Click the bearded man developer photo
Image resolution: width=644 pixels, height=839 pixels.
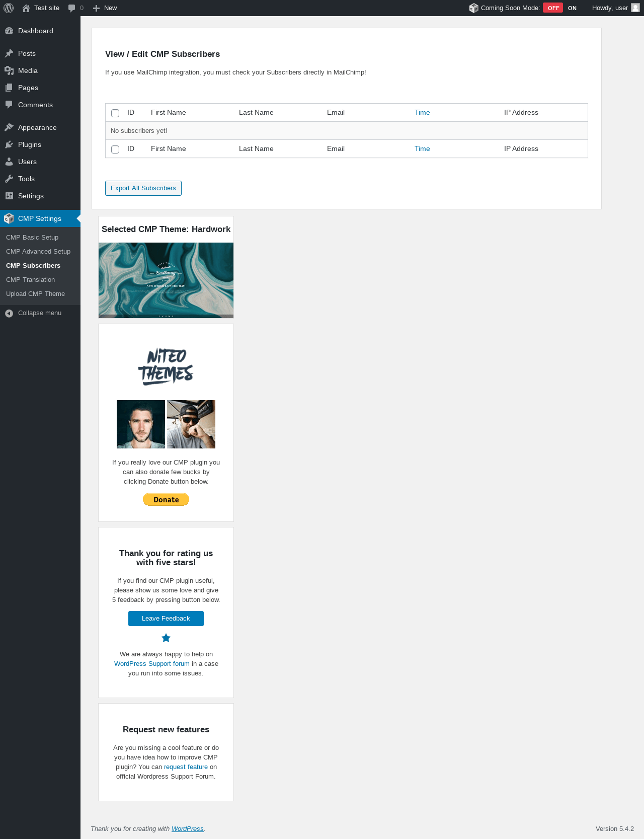(x=141, y=424)
